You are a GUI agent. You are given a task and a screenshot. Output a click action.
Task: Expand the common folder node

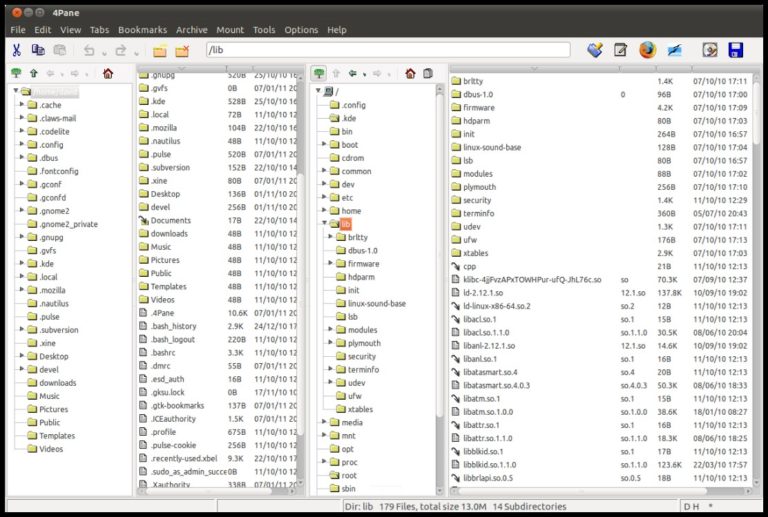324,171
